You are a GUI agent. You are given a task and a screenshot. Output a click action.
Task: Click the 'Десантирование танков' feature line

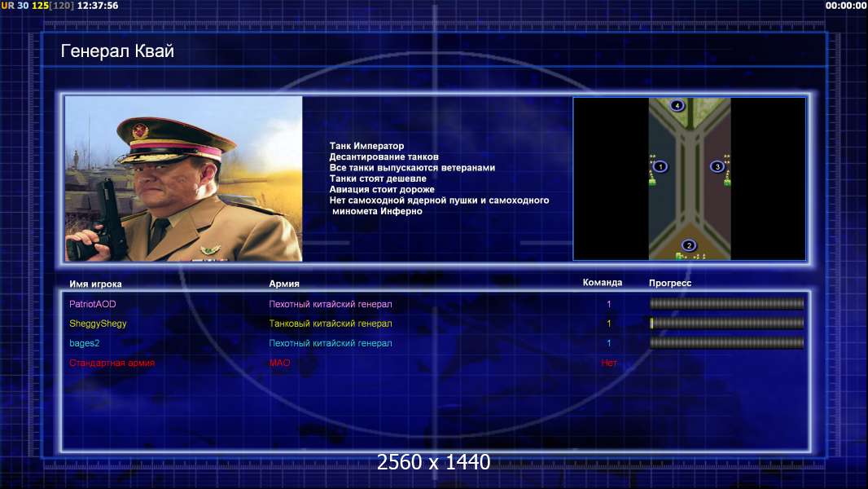(384, 156)
